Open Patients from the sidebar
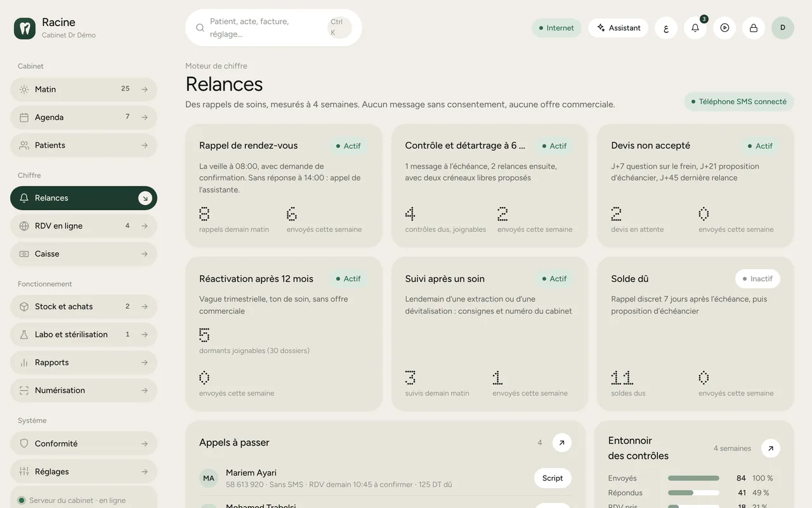The height and width of the screenshot is (508, 812). [x=84, y=145]
